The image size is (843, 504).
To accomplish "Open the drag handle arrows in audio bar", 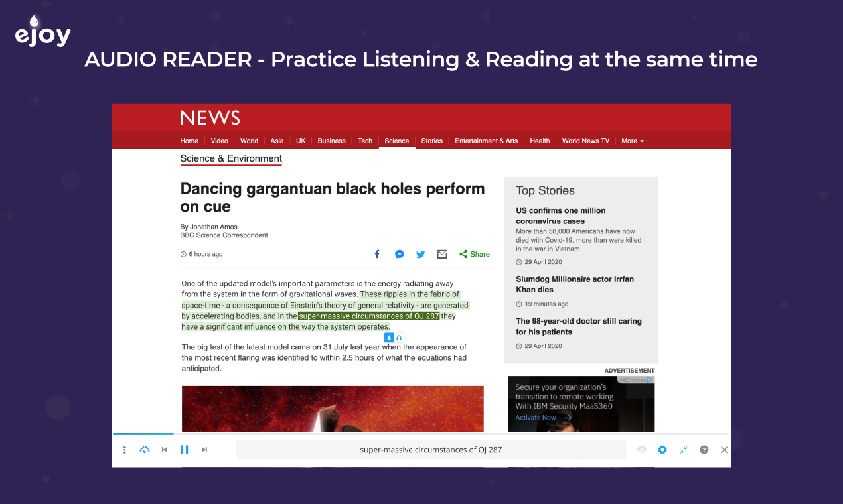I will (x=124, y=450).
